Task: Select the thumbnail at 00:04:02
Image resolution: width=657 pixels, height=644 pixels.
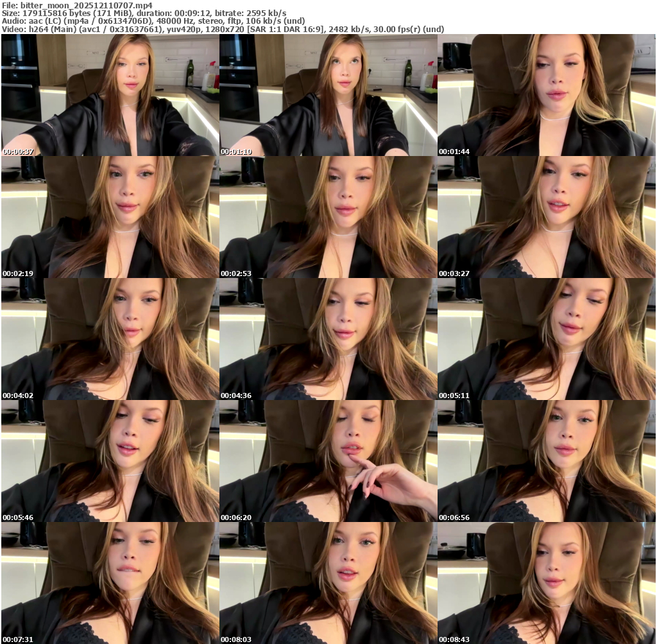Action: click(x=110, y=339)
